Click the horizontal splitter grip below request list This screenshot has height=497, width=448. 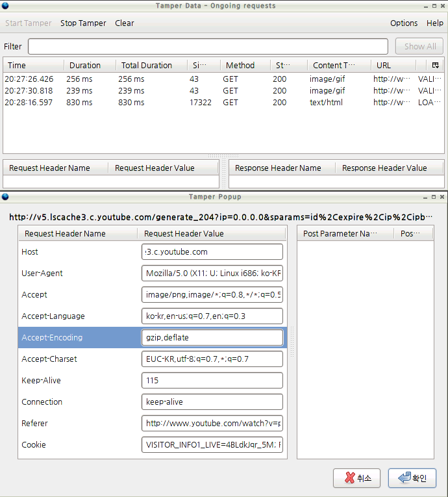[x=223, y=156]
